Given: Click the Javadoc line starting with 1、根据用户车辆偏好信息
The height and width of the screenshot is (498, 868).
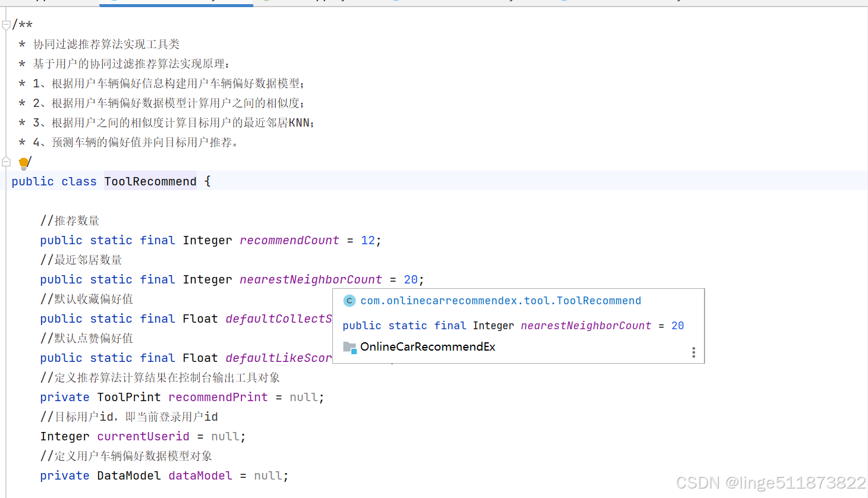Looking at the screenshot, I should pos(169,83).
